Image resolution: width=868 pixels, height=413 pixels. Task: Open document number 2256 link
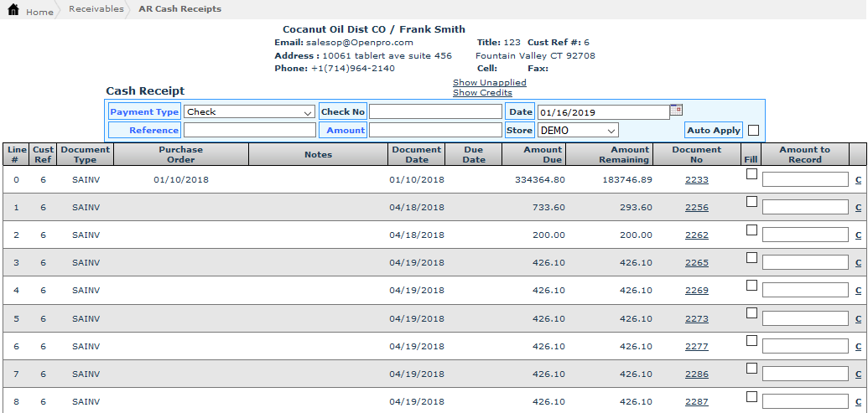pyautogui.click(x=696, y=208)
